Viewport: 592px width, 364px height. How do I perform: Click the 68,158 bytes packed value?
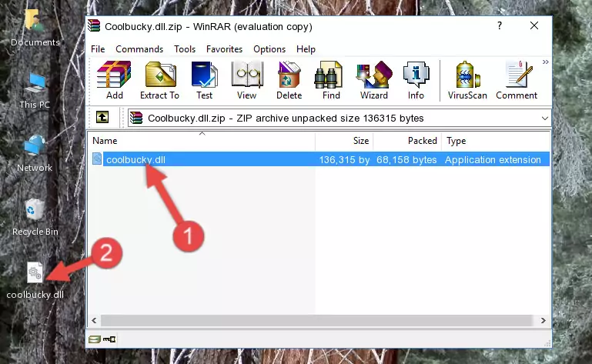click(x=406, y=160)
